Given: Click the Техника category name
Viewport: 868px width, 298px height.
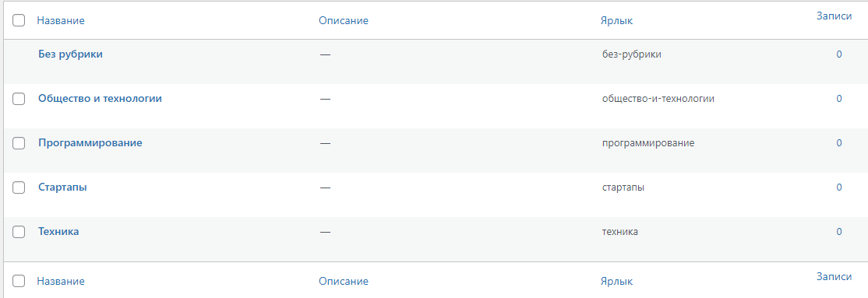Looking at the screenshot, I should [58, 231].
